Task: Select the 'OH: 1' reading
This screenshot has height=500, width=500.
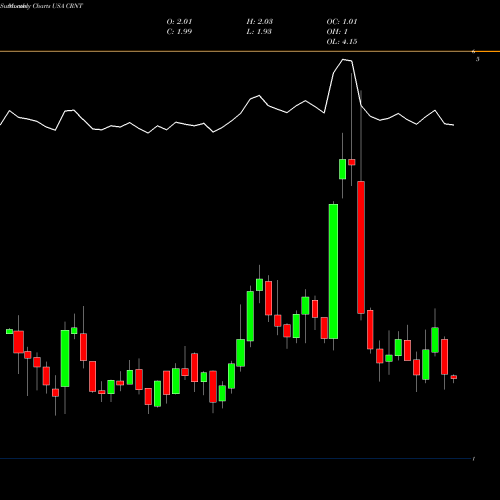Action: 337,31
